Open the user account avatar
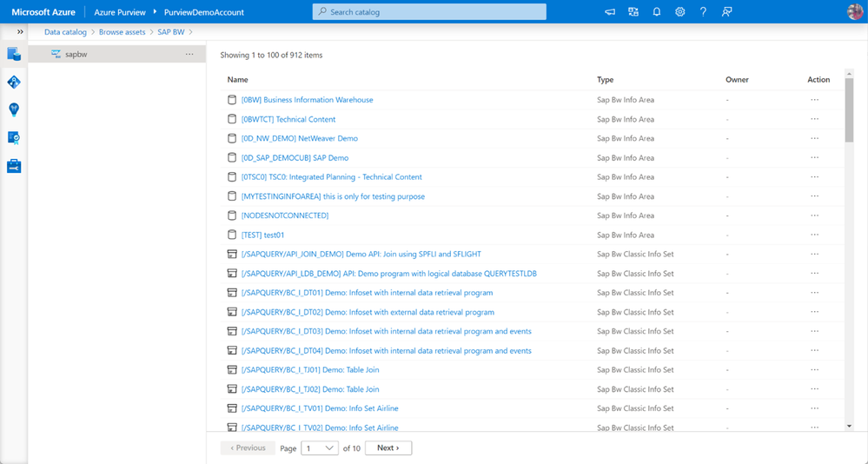The image size is (868, 464). (855, 11)
